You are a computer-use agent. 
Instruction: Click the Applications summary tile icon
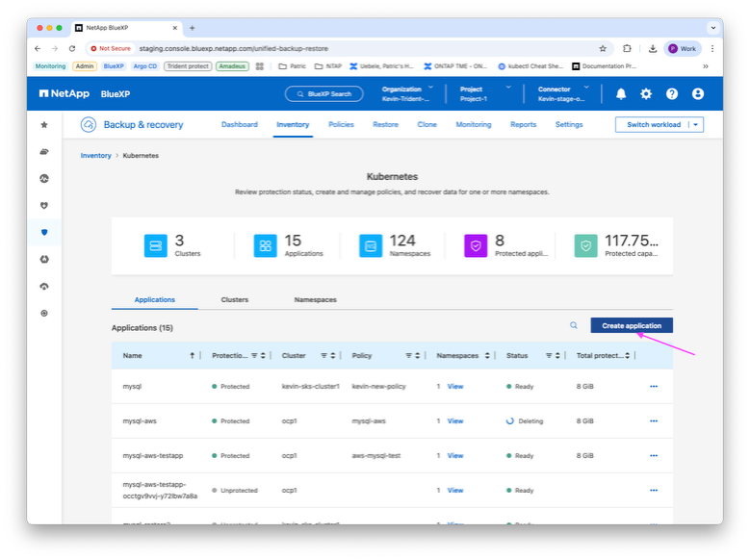pos(266,245)
